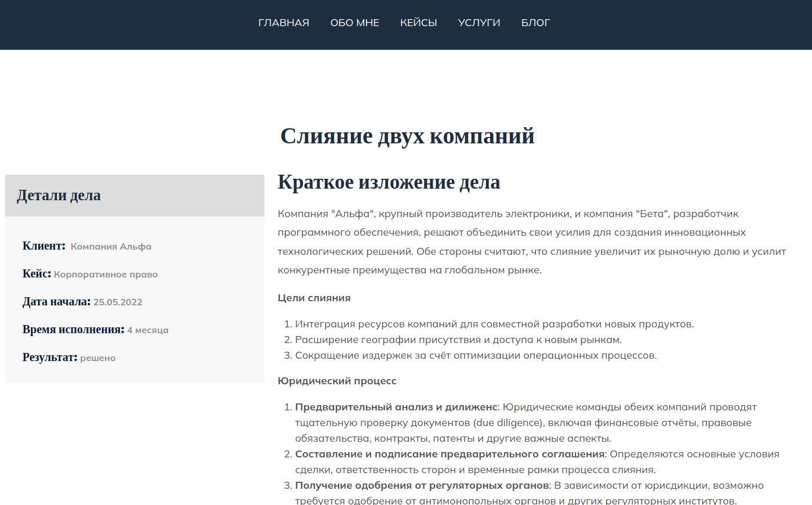812x505 pixels.
Task: Open the ГЛАВНАЯ navigation link
Action: click(284, 23)
